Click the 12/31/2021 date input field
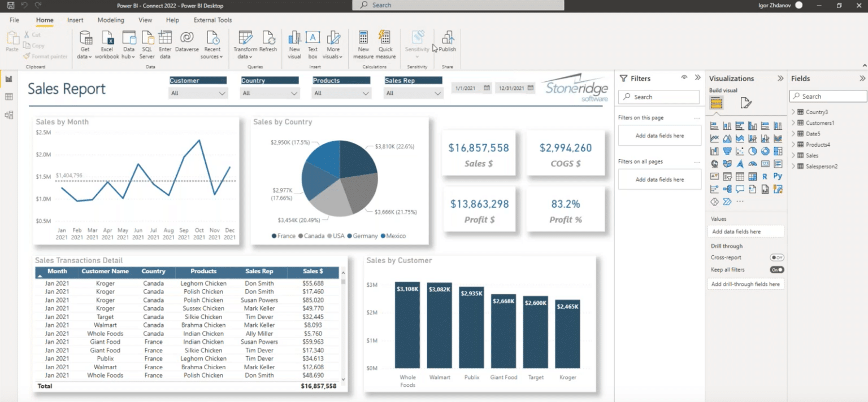Viewport: 868px width, 402px height. (x=510, y=88)
